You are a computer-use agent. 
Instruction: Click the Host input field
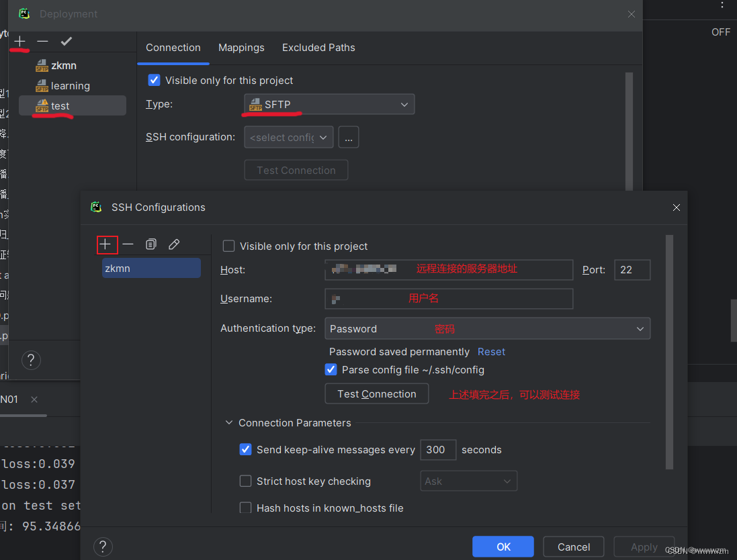(448, 270)
